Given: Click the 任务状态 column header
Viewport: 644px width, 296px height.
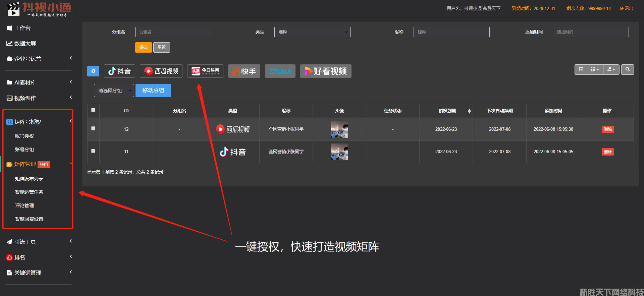Looking at the screenshot, I should click(x=393, y=111).
